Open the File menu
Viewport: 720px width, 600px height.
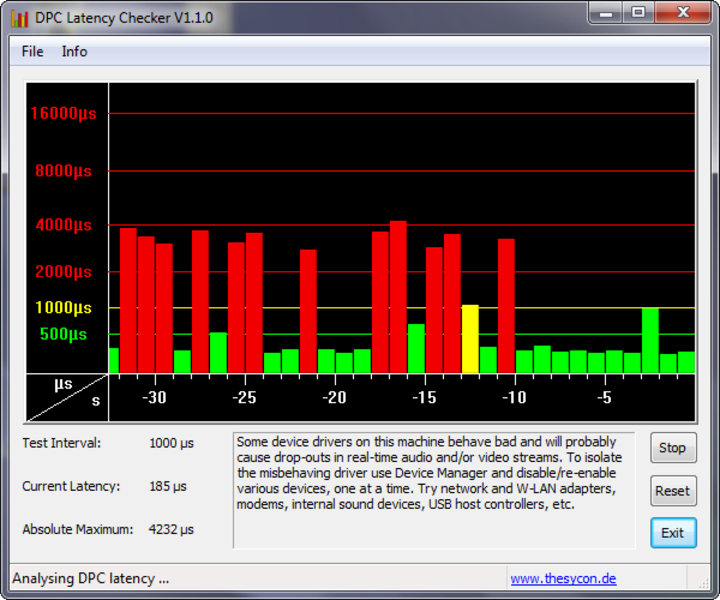32,51
